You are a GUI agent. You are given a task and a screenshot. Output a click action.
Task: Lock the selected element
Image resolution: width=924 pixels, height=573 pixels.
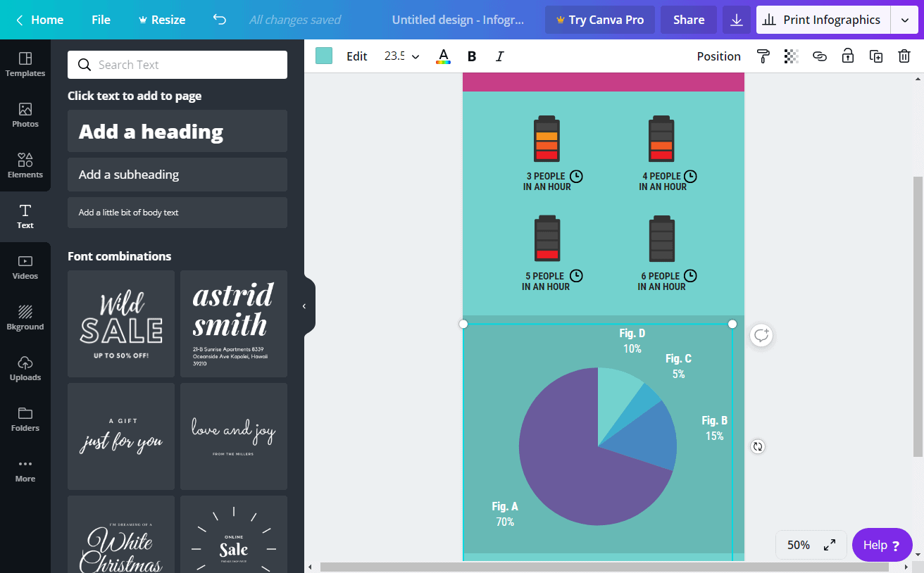point(848,56)
